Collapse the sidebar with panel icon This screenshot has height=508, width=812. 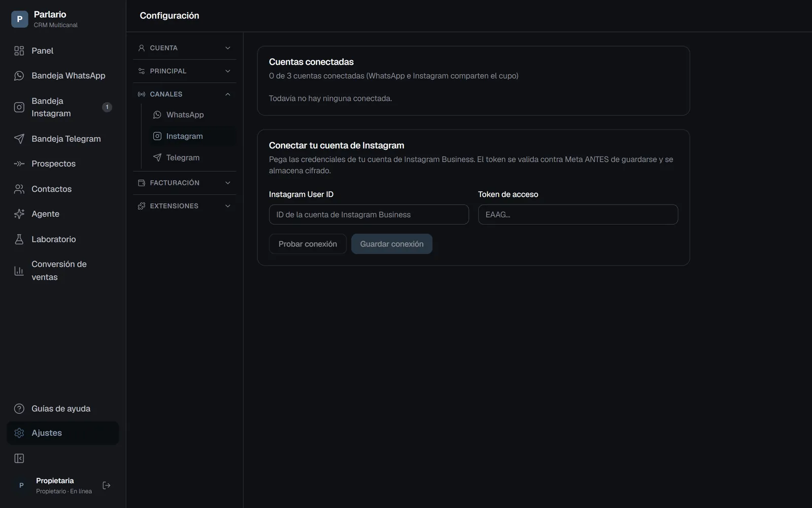(19, 459)
